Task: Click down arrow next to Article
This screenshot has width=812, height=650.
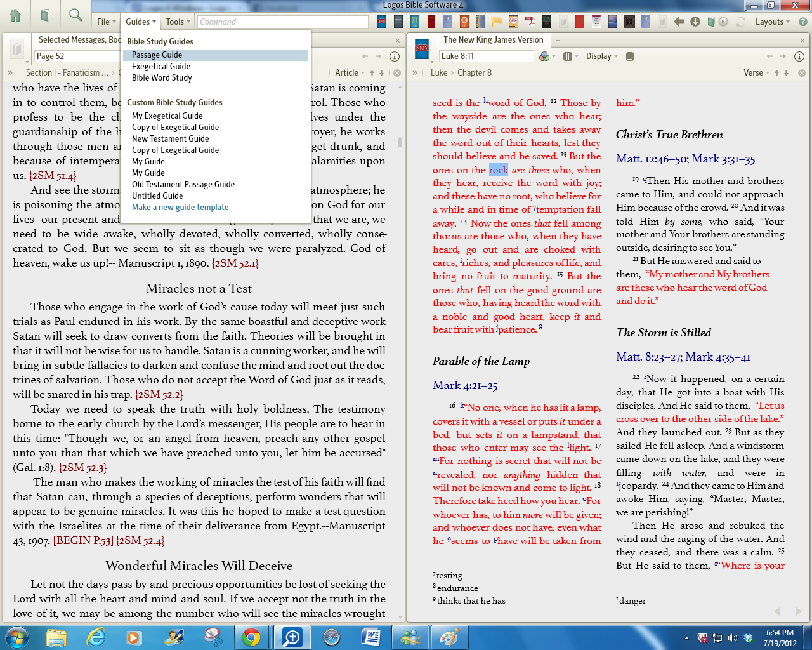Action: coord(381,73)
